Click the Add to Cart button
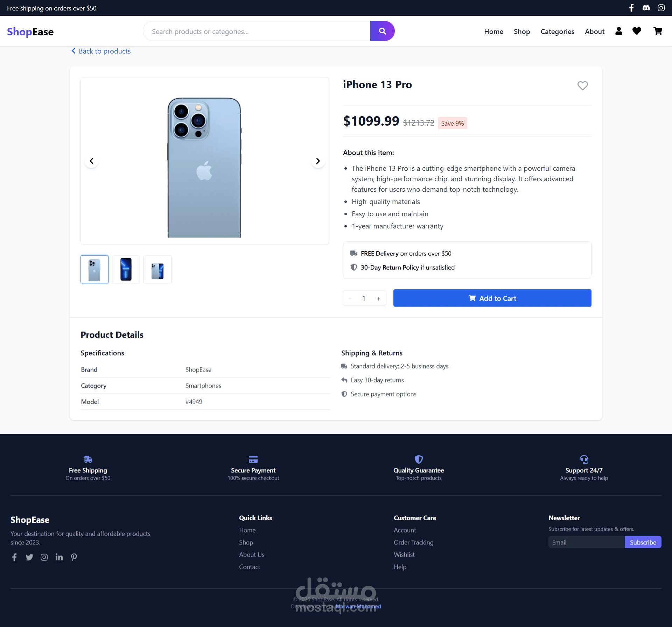The height and width of the screenshot is (627, 672). click(492, 298)
